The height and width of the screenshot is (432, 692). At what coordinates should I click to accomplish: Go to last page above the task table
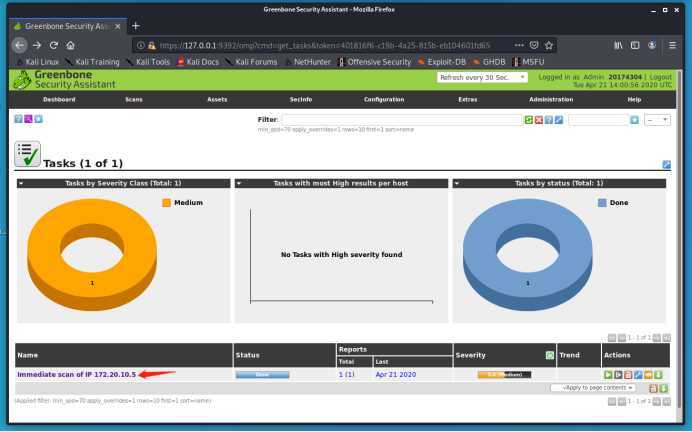tap(667, 338)
